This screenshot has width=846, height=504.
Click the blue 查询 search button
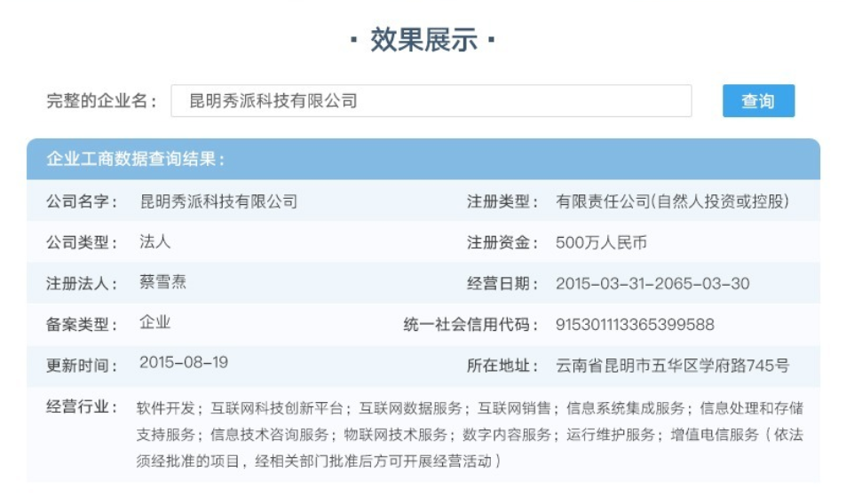pyautogui.click(x=758, y=101)
